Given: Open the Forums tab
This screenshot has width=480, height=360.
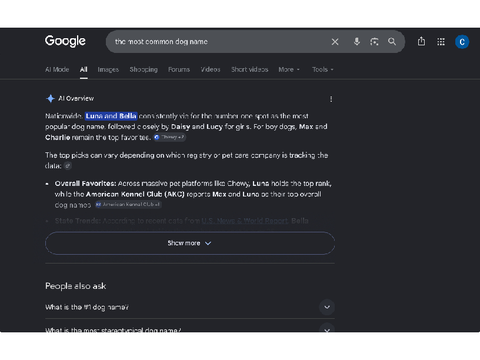Looking at the screenshot, I should click(x=179, y=69).
